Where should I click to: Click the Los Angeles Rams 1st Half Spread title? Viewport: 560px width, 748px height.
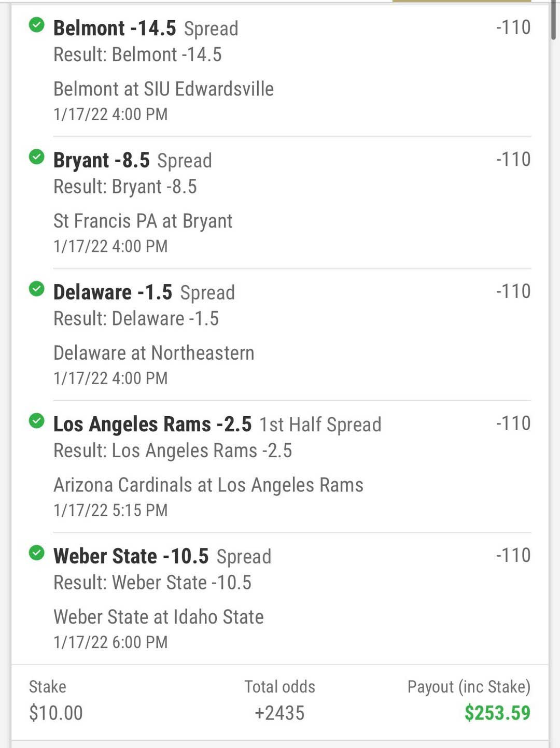pyautogui.click(x=217, y=425)
